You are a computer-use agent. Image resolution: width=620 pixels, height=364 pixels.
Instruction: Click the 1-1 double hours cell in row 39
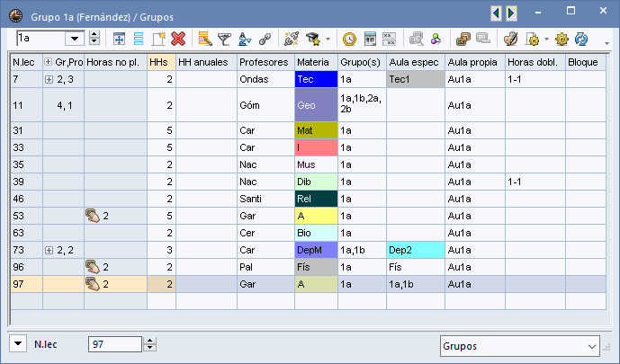click(x=535, y=182)
